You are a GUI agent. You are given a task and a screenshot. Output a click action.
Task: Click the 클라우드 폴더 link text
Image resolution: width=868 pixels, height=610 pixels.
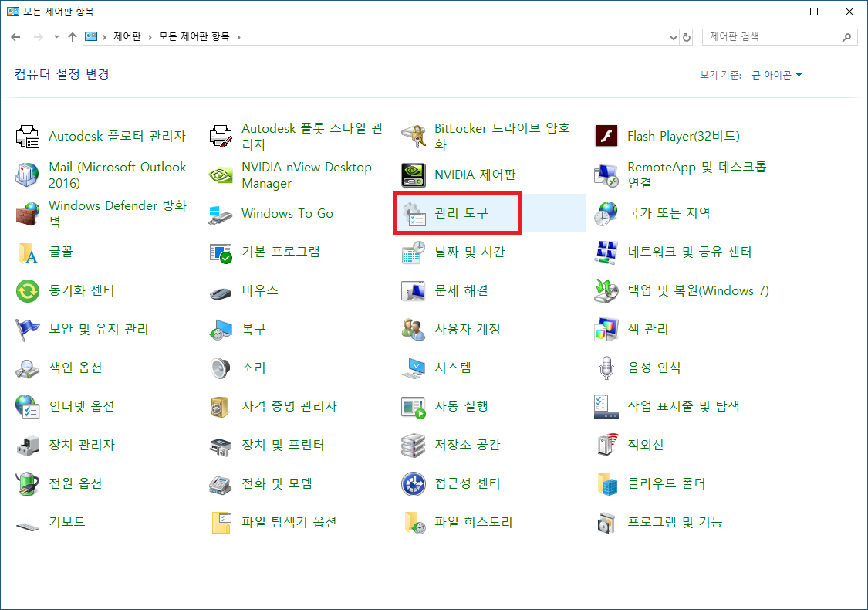coord(667,483)
